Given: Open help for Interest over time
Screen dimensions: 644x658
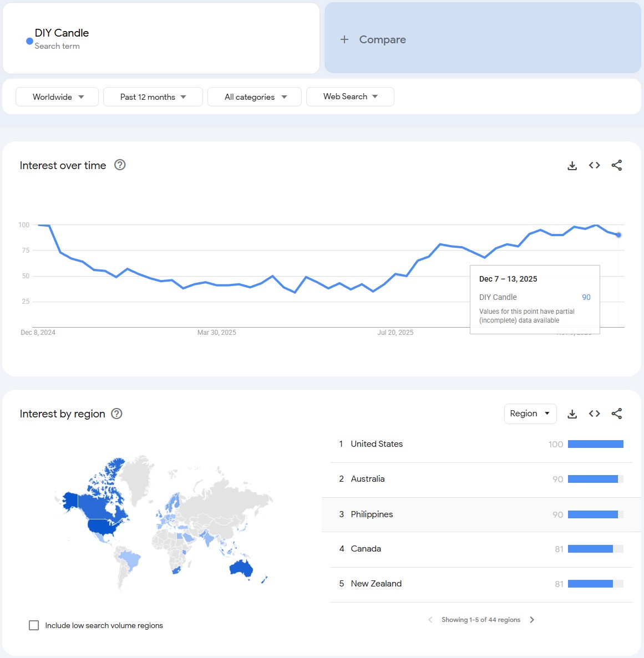Looking at the screenshot, I should (x=120, y=165).
